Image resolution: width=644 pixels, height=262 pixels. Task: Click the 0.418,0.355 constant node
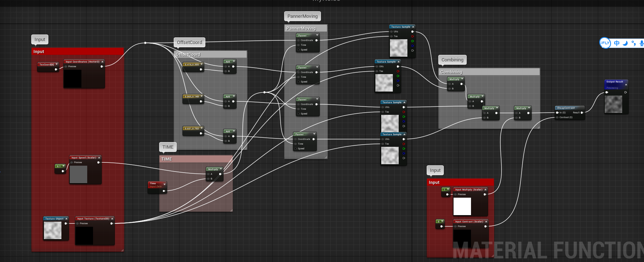point(192,65)
